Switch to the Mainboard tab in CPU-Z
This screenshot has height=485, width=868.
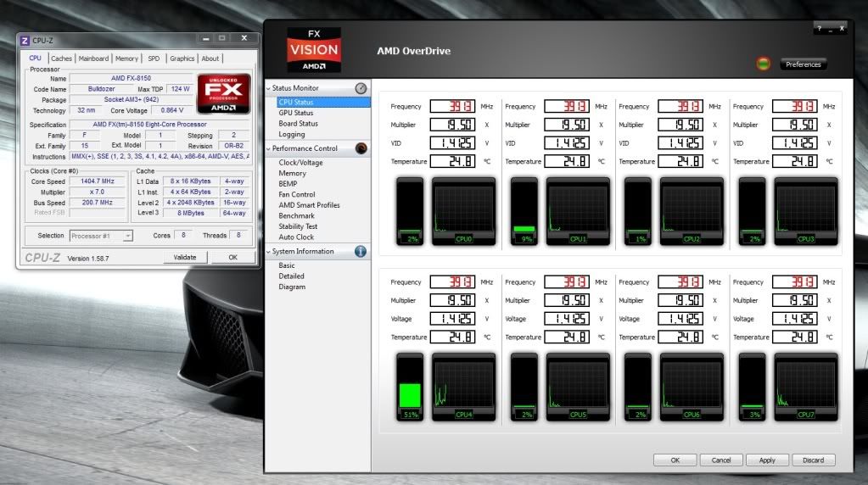tap(93, 59)
